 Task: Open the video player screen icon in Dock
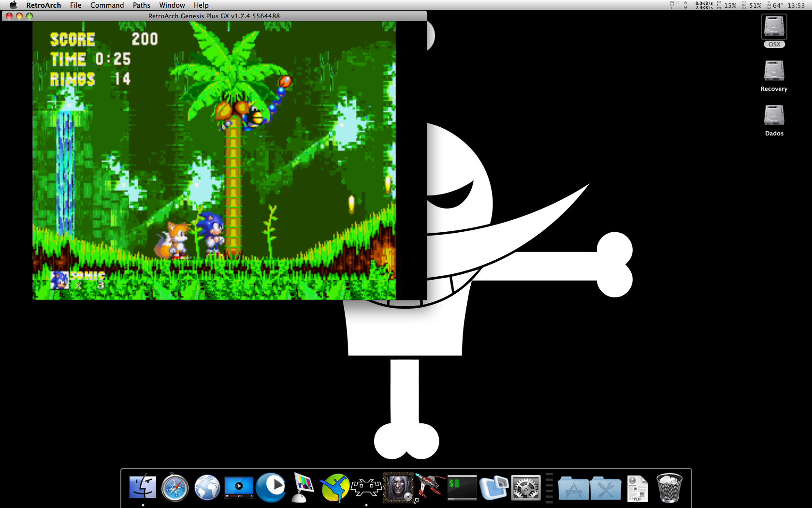coord(239,487)
